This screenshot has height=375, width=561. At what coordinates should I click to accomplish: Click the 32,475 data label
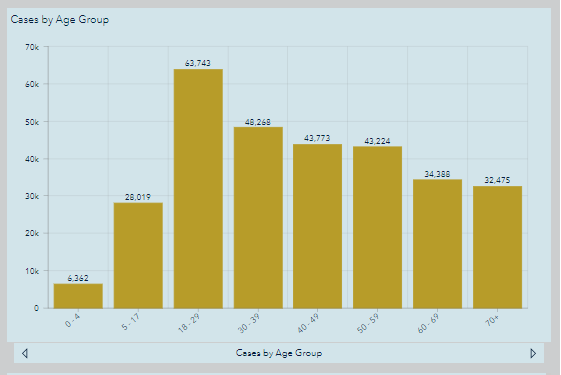click(497, 180)
